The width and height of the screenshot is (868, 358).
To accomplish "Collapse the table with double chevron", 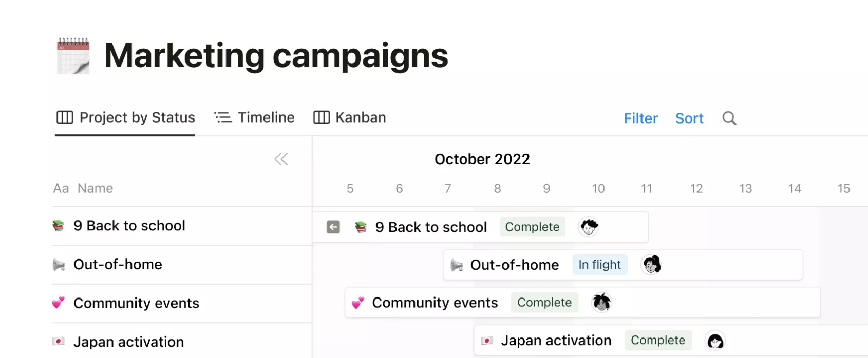I will [281, 159].
